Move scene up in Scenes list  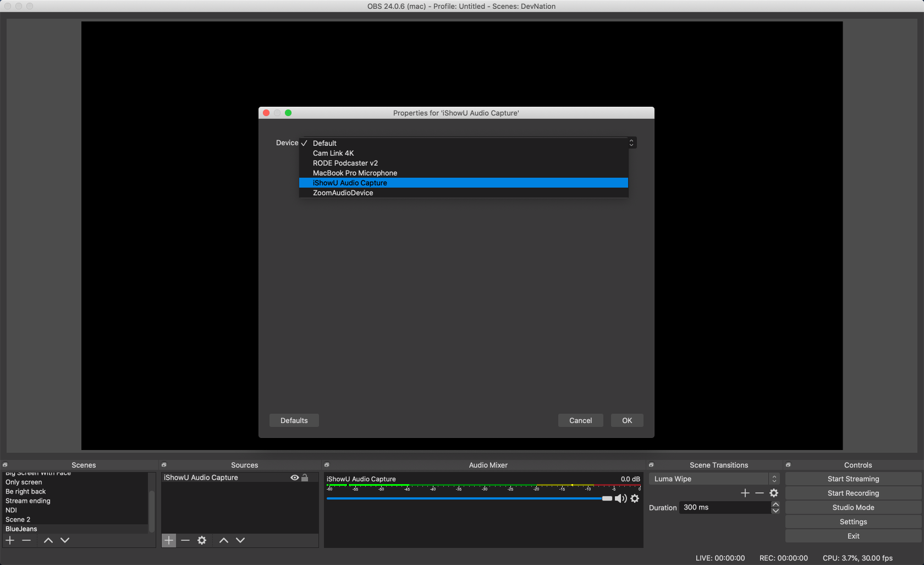click(x=48, y=540)
